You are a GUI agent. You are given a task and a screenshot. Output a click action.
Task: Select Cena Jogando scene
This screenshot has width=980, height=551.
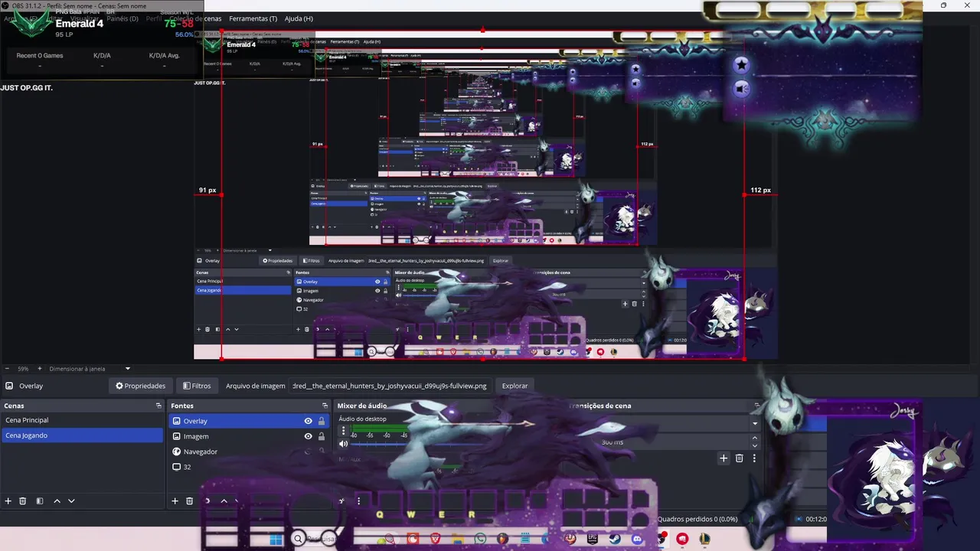81,435
